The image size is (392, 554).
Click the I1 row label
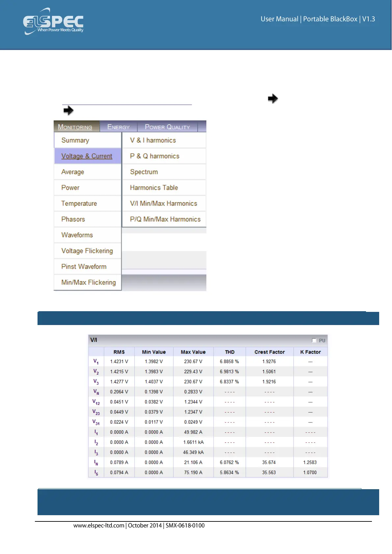click(96, 432)
